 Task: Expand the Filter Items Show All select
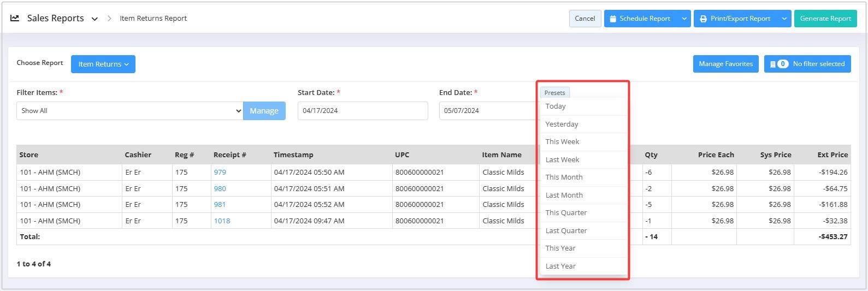(x=129, y=111)
